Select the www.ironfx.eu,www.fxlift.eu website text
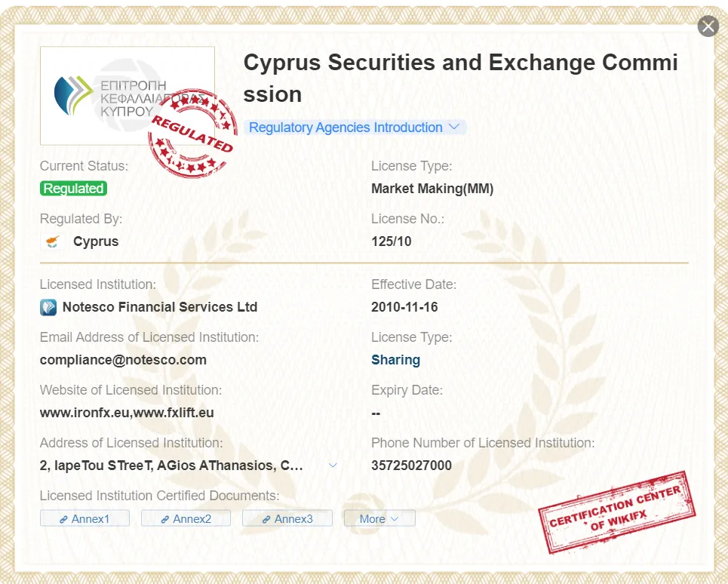Screen dimensions: 728x584 (127, 413)
